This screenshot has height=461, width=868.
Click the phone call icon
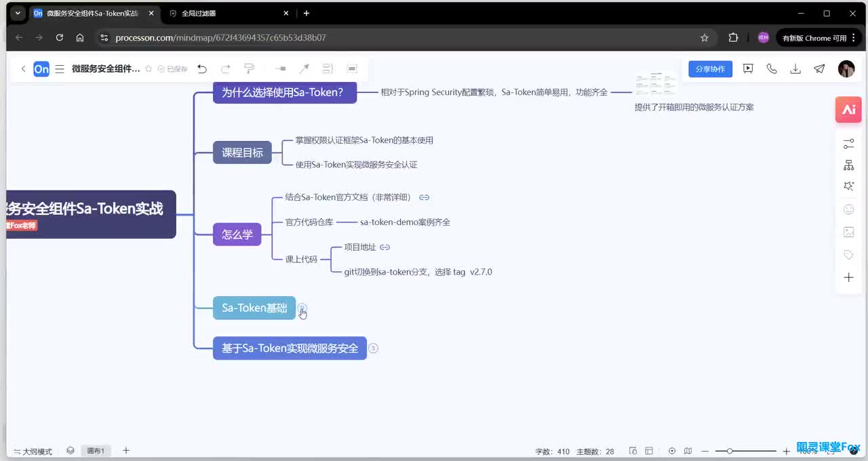(x=772, y=68)
